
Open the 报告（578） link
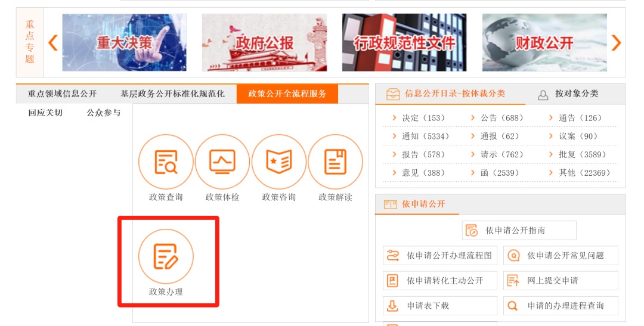(x=425, y=154)
